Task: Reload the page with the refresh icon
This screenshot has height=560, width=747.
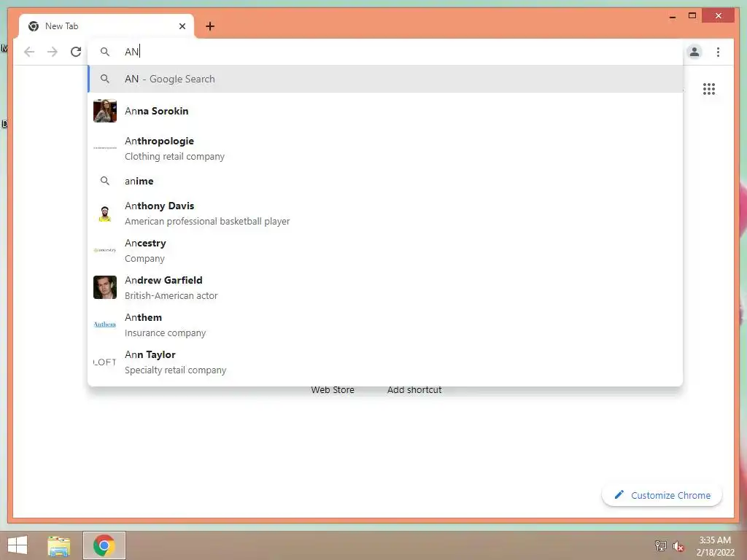Action: tap(76, 52)
